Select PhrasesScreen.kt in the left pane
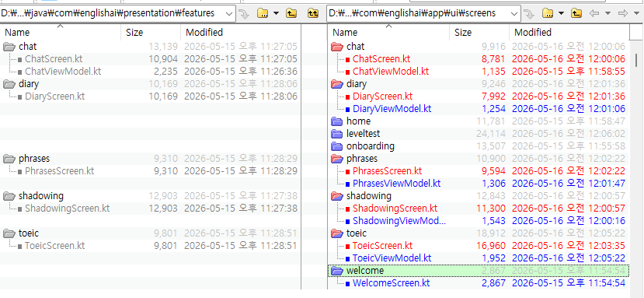Image resolution: width=644 pixels, height=298 pixels. point(60,171)
